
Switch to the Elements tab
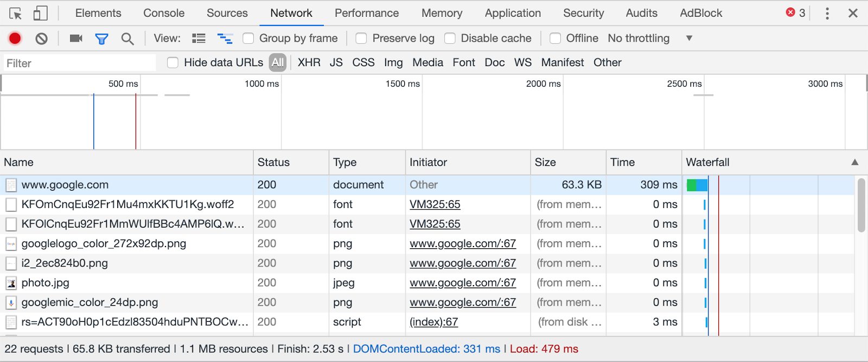coord(98,13)
